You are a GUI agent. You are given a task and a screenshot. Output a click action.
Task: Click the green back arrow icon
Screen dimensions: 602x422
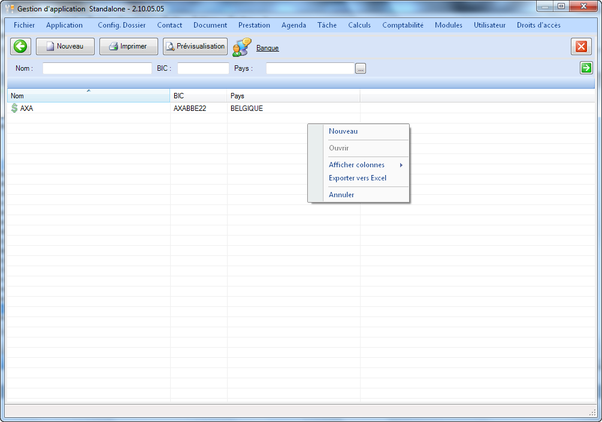coord(19,46)
